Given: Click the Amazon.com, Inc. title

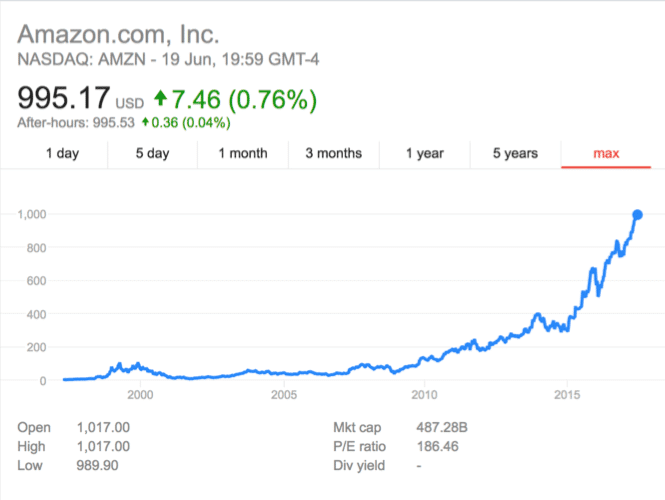Looking at the screenshot, I should pyautogui.click(x=117, y=33).
